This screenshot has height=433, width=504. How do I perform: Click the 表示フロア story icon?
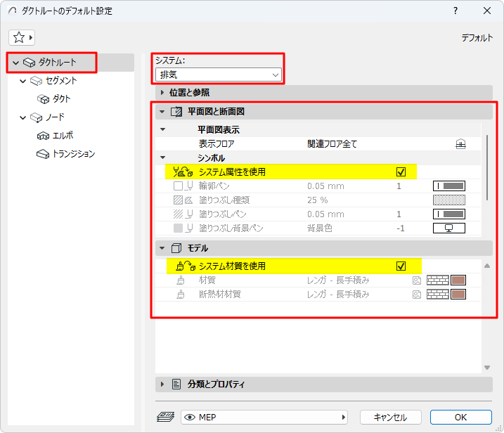pyautogui.click(x=460, y=143)
